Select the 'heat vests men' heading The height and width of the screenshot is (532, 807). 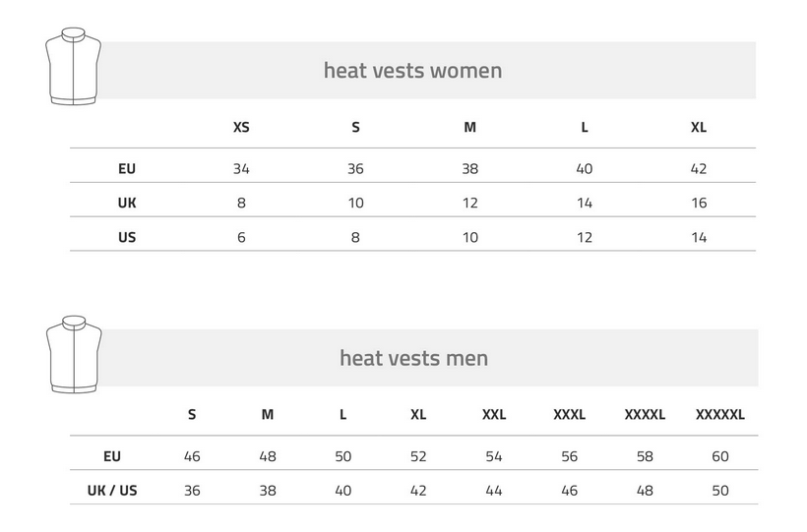click(x=413, y=358)
